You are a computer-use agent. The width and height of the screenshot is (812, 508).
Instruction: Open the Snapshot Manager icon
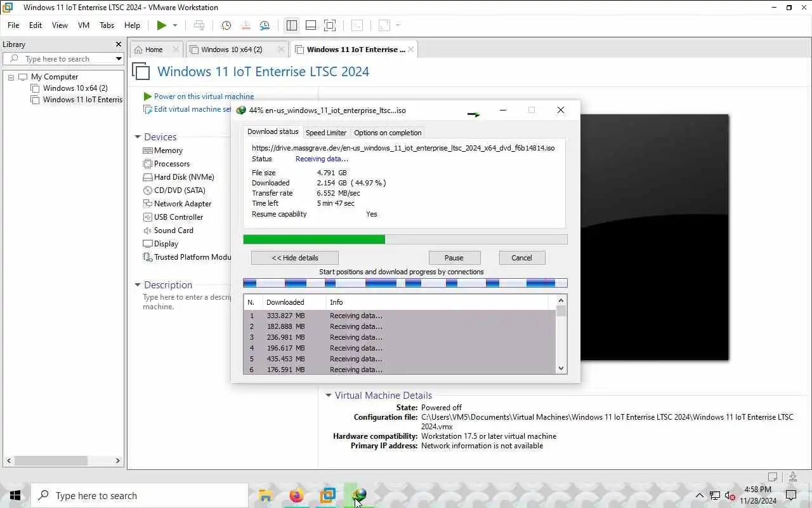265,25
